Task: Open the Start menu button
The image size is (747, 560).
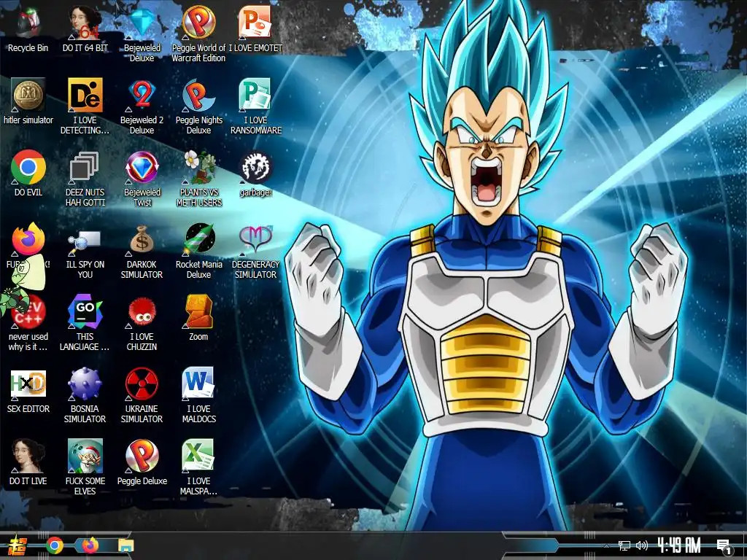Action: [x=18, y=545]
